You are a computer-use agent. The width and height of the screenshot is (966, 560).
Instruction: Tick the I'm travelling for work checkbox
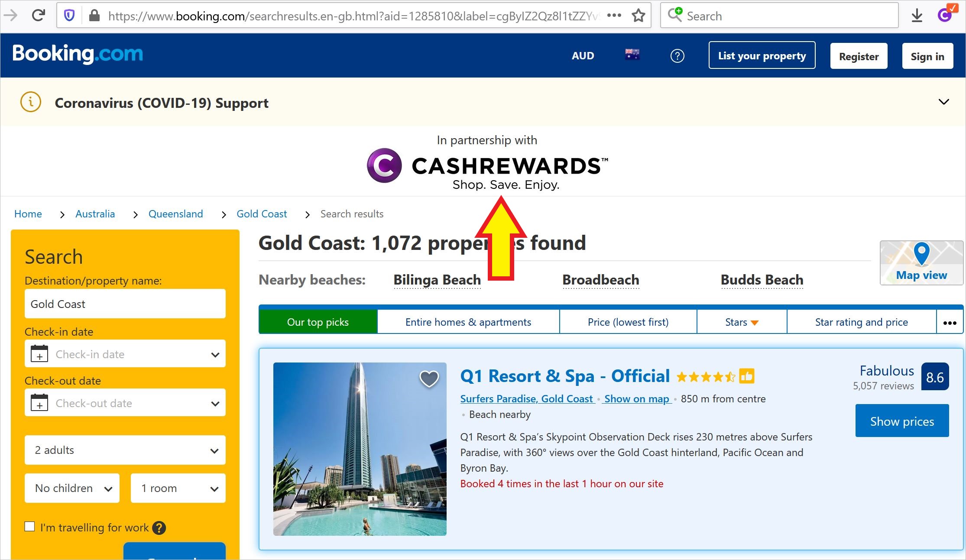[x=29, y=527]
